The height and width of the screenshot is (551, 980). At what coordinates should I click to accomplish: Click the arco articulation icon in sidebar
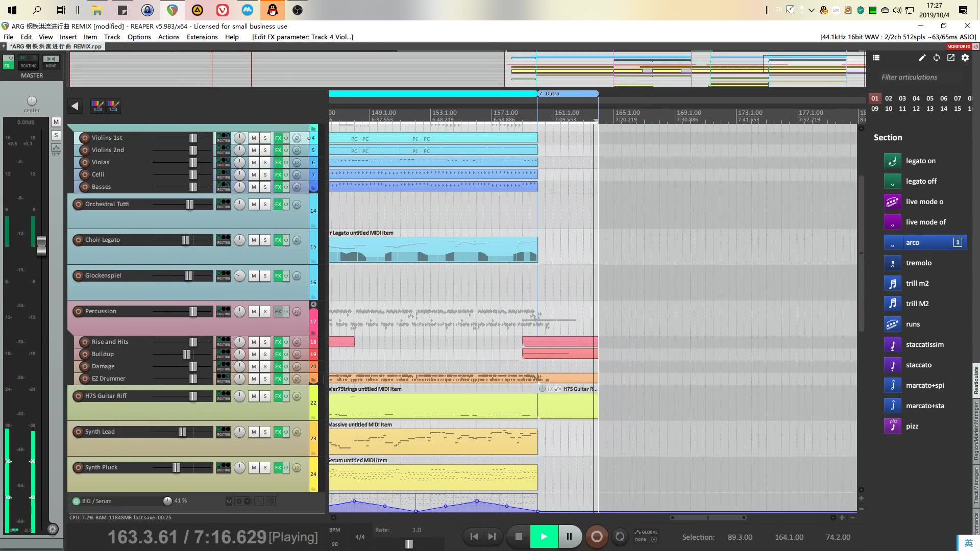pos(893,242)
